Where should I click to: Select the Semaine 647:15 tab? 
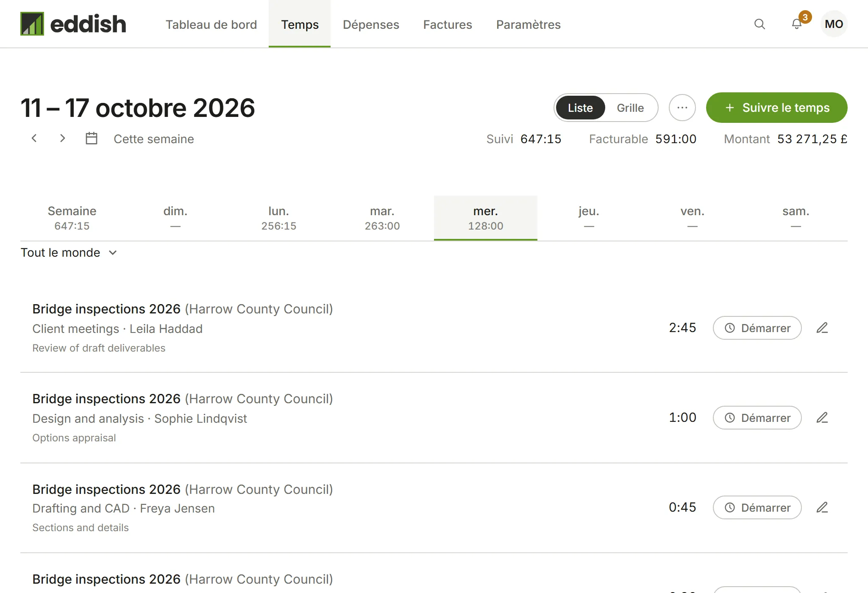[72, 218]
